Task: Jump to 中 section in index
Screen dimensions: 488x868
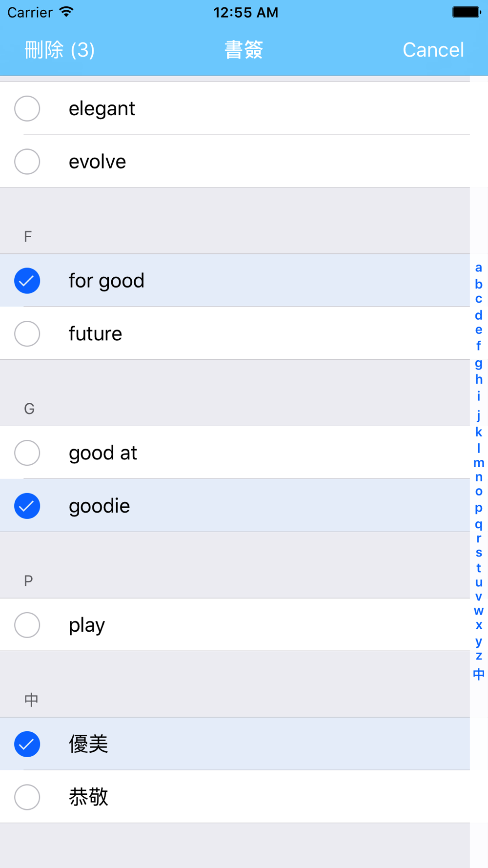Action: pyautogui.click(x=479, y=674)
